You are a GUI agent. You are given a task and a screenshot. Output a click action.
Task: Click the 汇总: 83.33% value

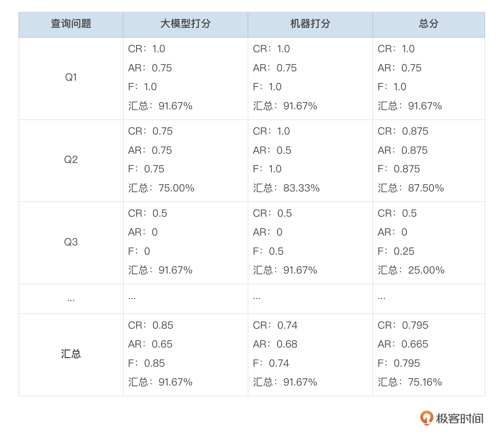click(x=286, y=188)
